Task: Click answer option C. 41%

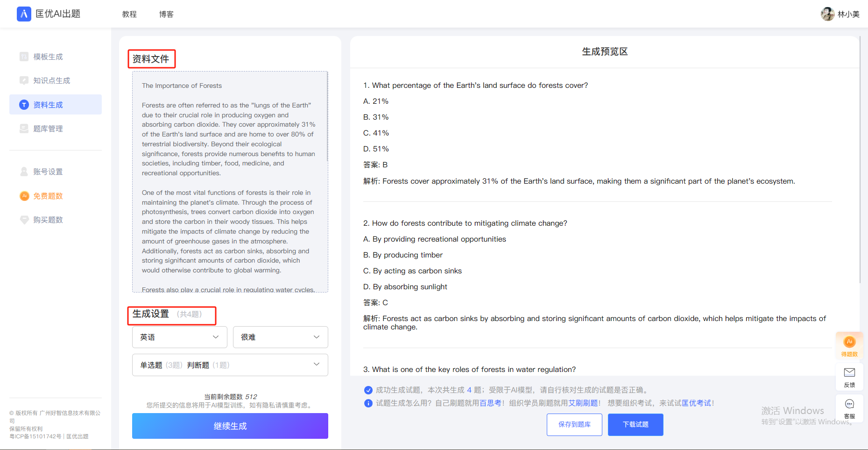Action: [376, 133]
